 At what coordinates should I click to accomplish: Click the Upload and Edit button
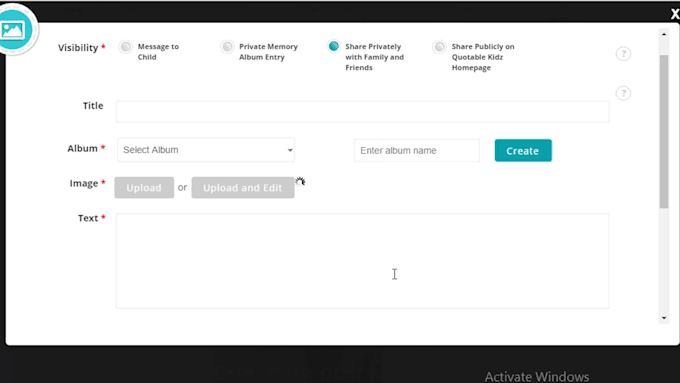pos(243,188)
